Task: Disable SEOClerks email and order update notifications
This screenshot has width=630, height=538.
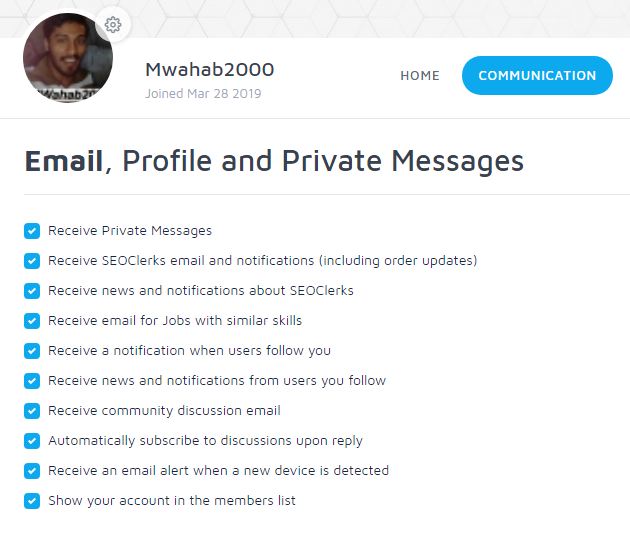Action: click(x=32, y=261)
